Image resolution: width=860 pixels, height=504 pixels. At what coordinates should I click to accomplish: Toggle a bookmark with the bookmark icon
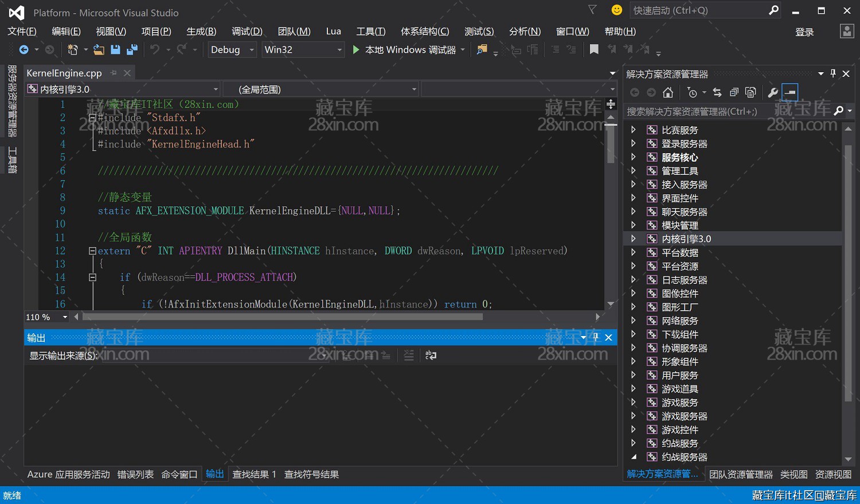[x=594, y=50]
